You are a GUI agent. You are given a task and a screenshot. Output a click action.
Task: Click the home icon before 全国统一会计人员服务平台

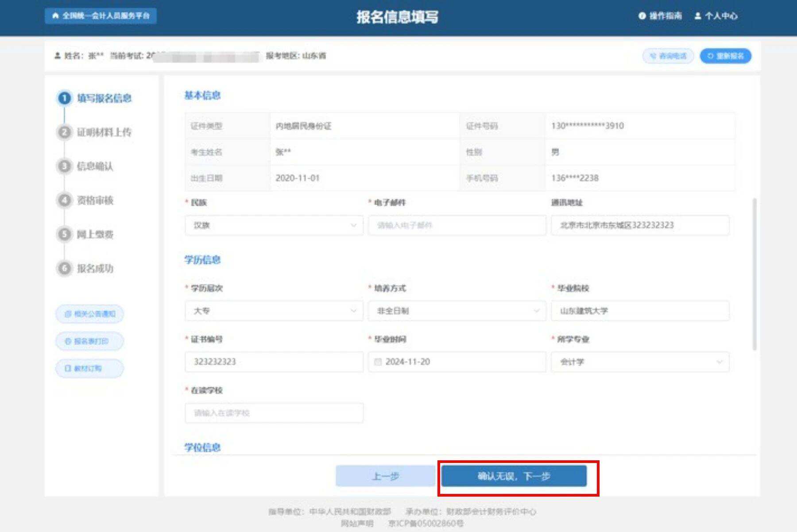(55, 16)
